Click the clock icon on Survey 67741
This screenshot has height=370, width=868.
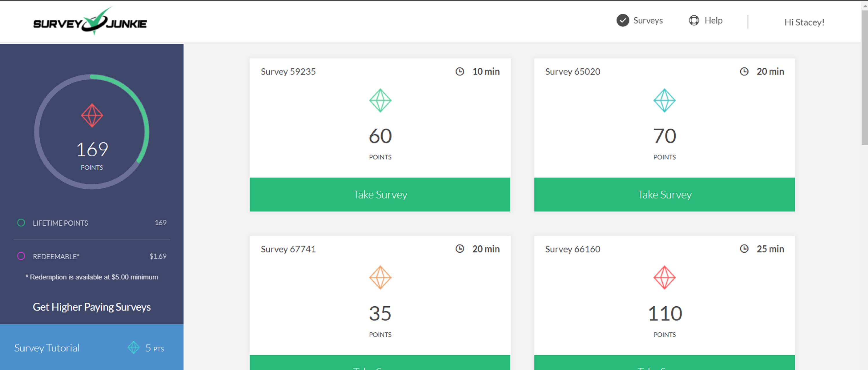tap(460, 248)
